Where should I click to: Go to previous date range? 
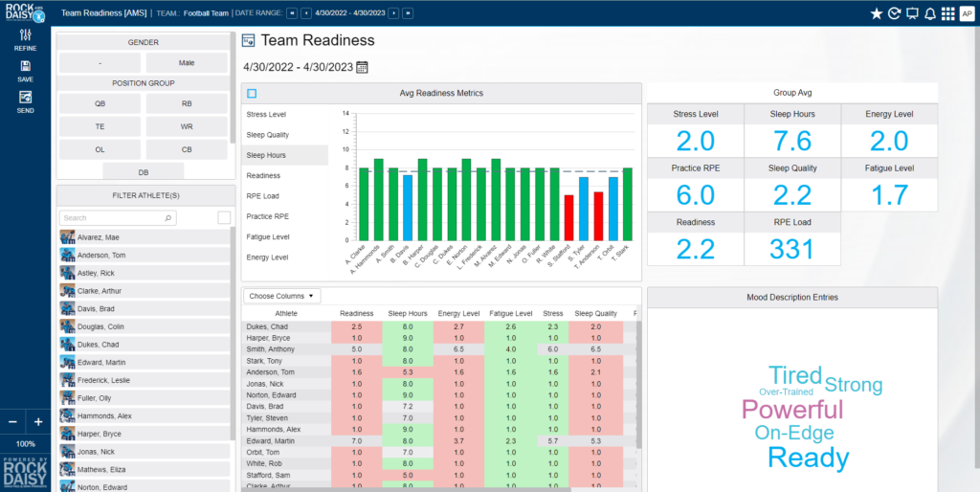(x=306, y=13)
